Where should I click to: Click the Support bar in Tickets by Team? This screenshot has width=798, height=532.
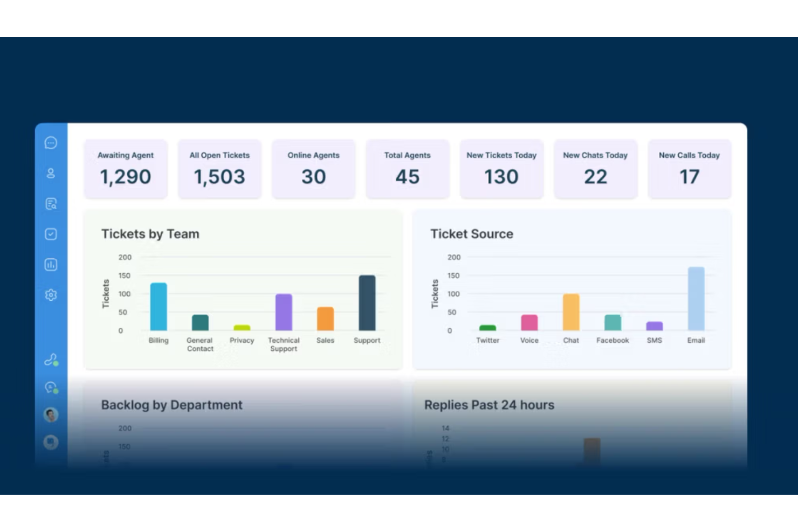(367, 303)
